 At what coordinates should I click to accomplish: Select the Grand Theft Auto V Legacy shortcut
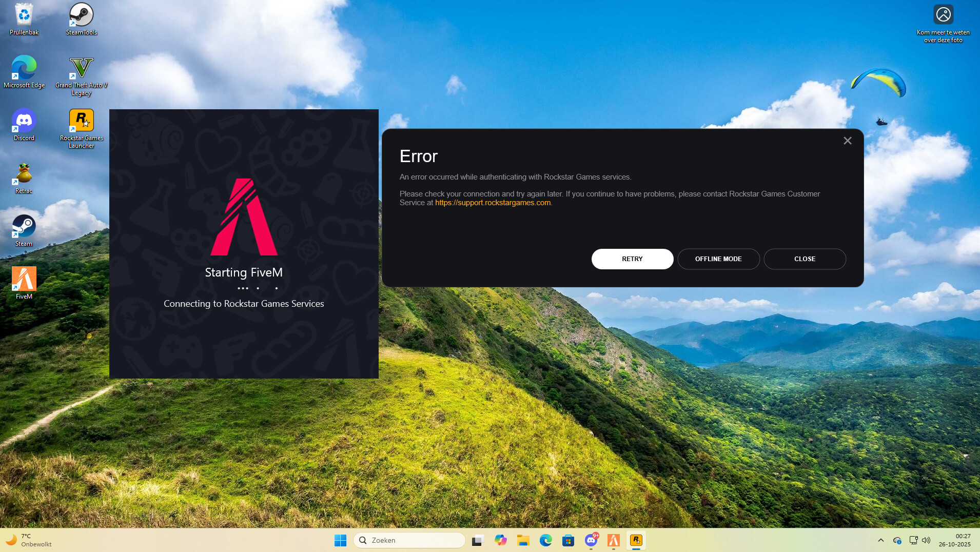pyautogui.click(x=81, y=75)
